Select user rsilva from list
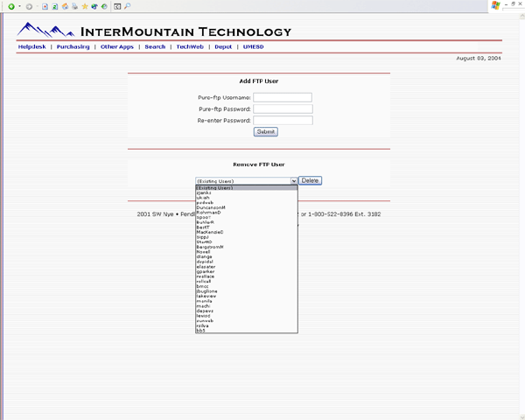The width and height of the screenshot is (525, 420). (x=247, y=325)
